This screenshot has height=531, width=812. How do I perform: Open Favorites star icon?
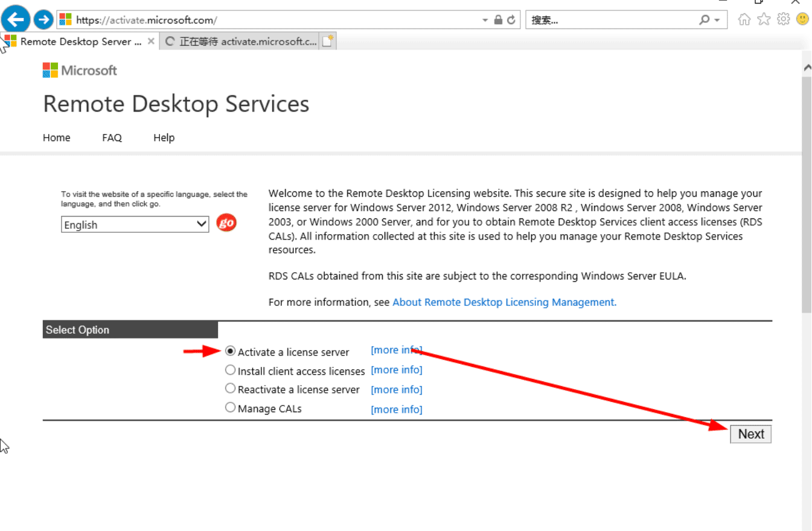[x=764, y=20]
